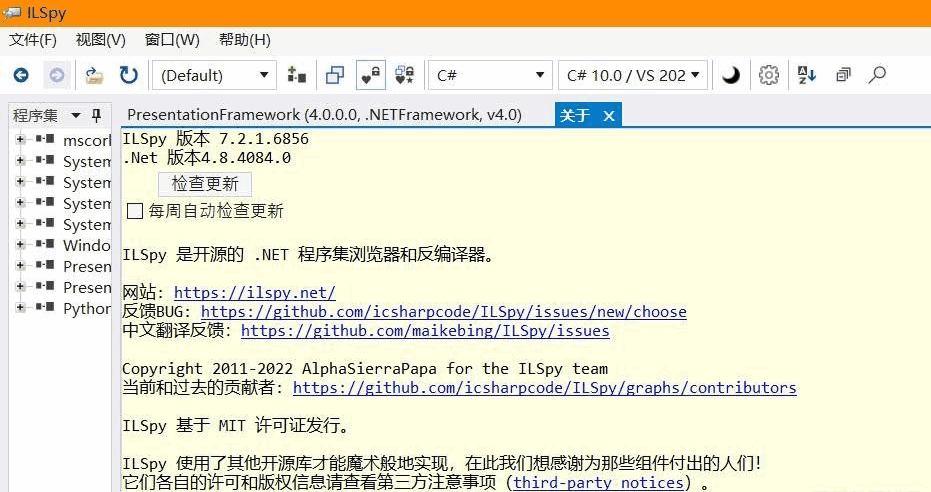Switch to the PresentationFramework tab

[x=324, y=115]
